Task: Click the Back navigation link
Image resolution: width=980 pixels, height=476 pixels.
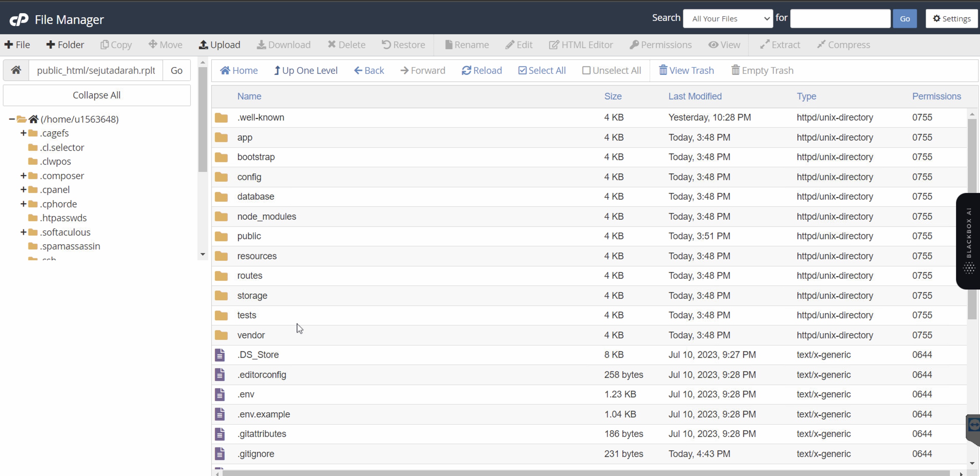Action: tap(369, 71)
